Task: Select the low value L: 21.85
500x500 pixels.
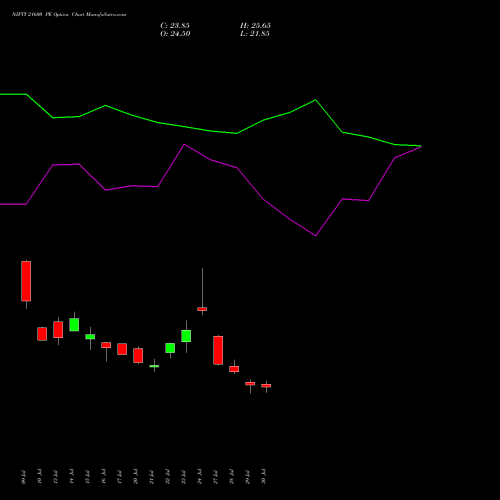Action: 255,34
